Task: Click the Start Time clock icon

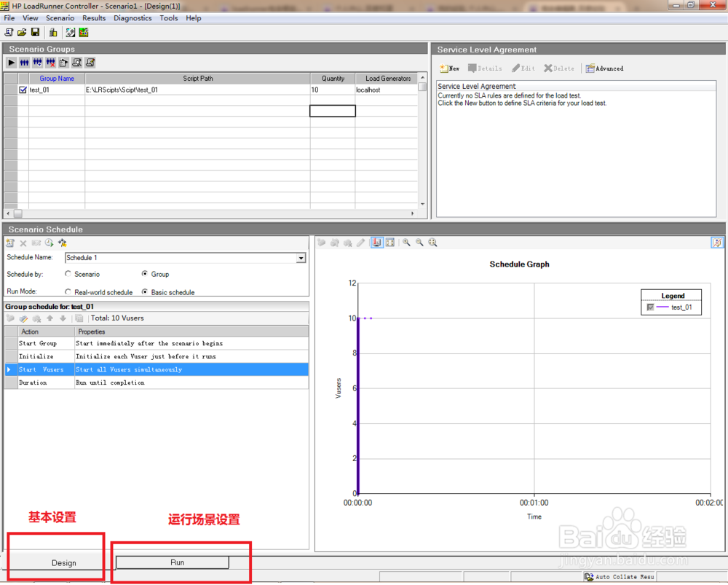Action: pyautogui.click(x=50, y=243)
